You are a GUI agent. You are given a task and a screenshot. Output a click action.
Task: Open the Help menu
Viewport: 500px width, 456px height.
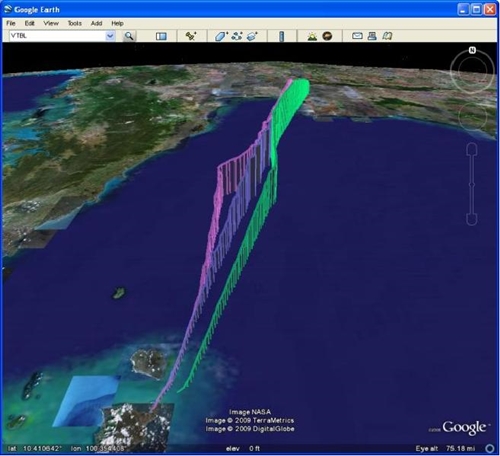pyautogui.click(x=117, y=23)
